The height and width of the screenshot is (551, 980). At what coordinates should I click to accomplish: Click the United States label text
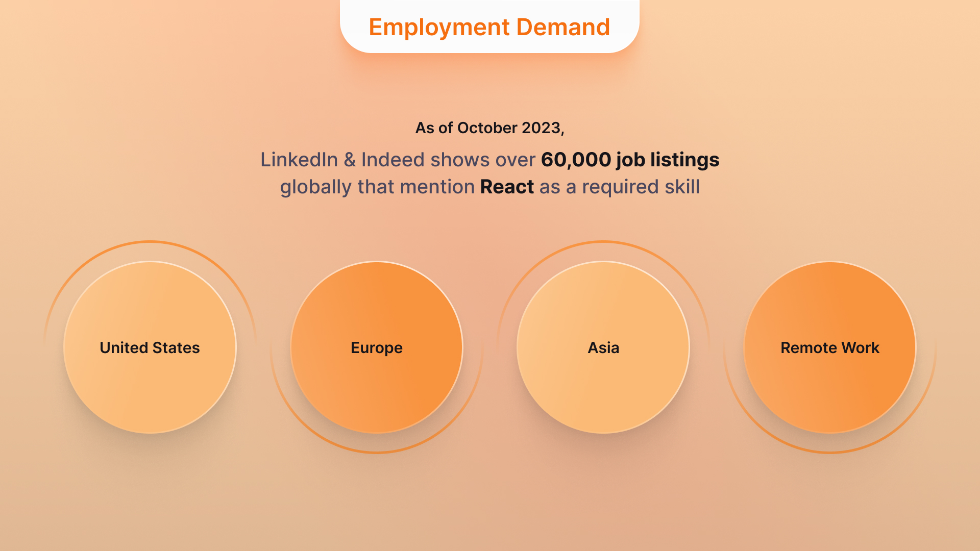pyautogui.click(x=150, y=348)
